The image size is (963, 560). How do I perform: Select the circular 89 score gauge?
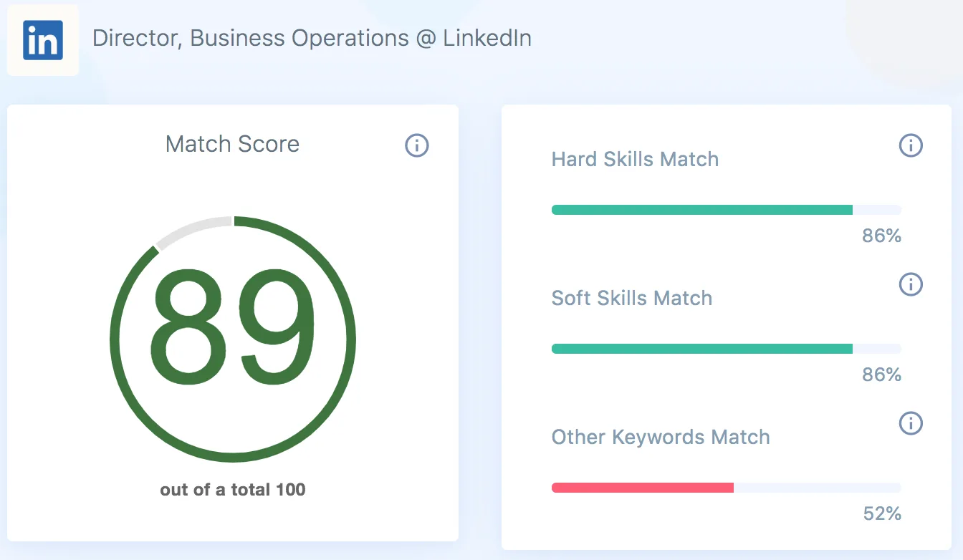233,339
